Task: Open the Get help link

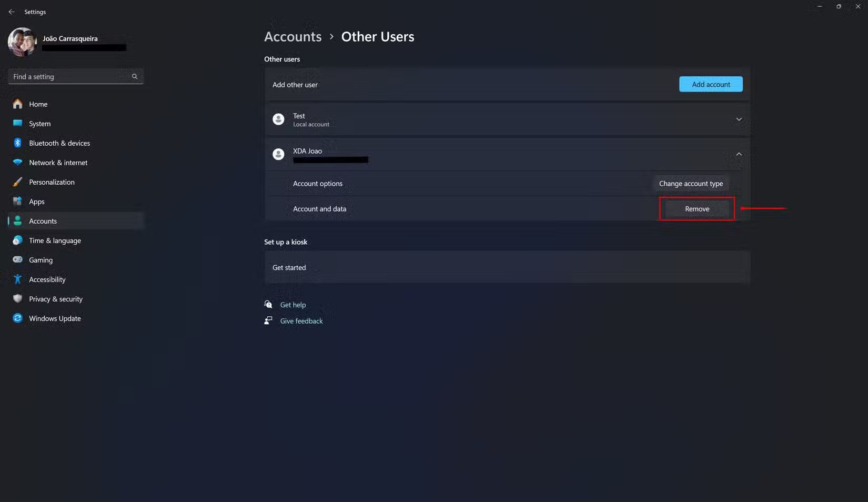Action: tap(292, 305)
